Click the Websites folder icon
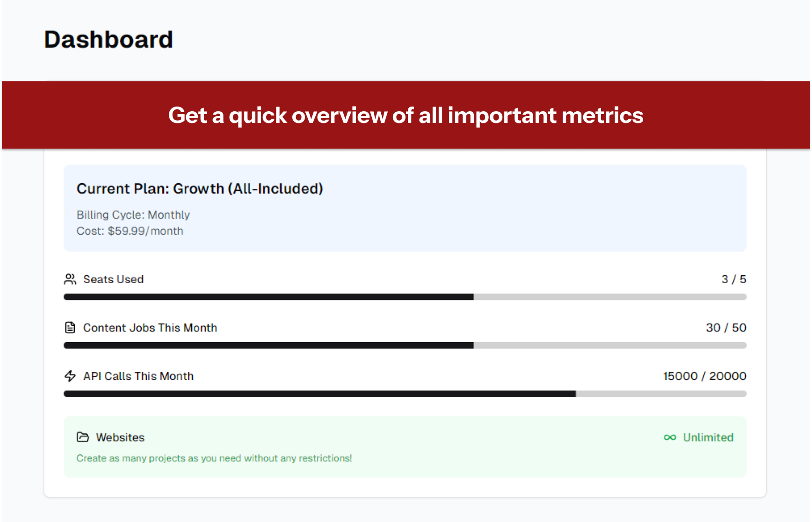 click(83, 437)
